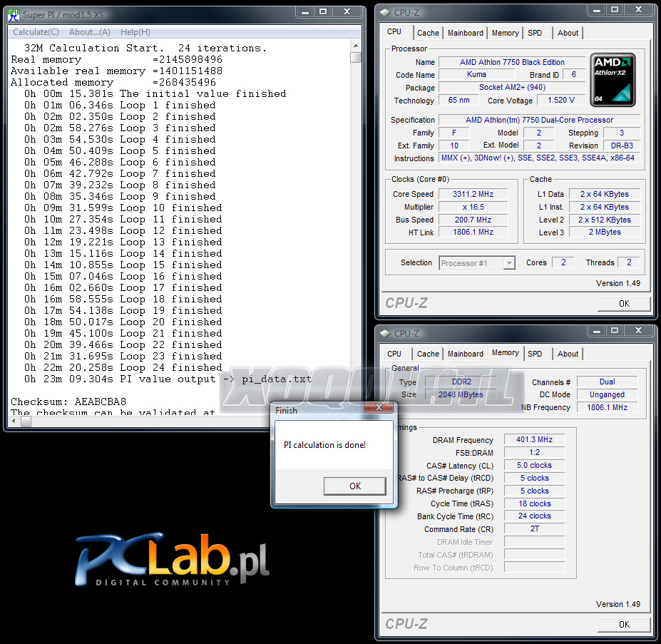This screenshot has height=644, width=661.
Task: Click the Level 2 cache value '2 x 512 KBytes'
Action: (x=605, y=220)
